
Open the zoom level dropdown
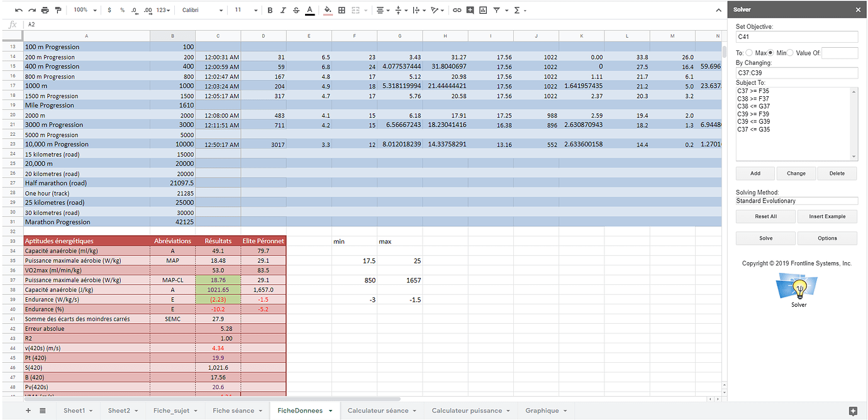(x=85, y=10)
